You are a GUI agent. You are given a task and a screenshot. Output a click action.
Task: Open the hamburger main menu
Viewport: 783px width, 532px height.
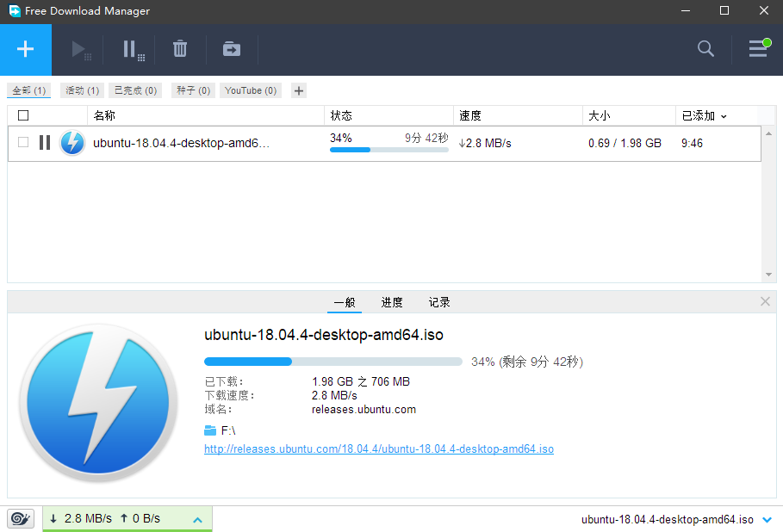(758, 49)
